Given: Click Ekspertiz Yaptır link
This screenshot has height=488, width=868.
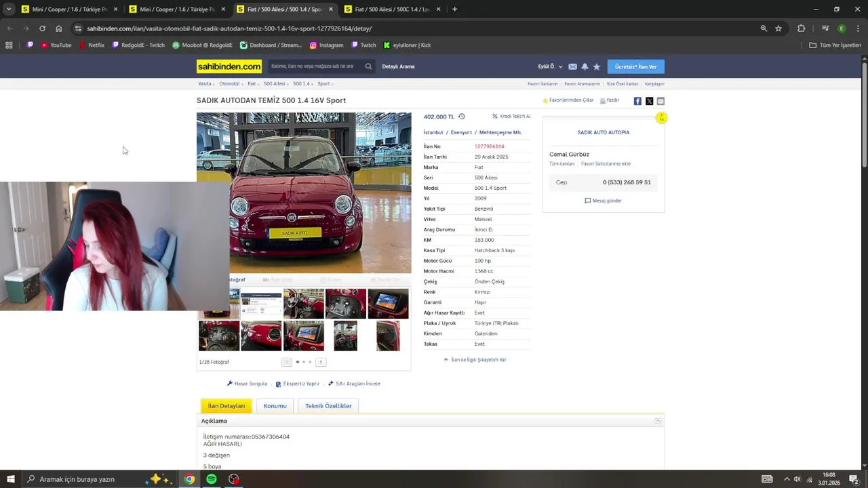Looking at the screenshot, I should click(298, 384).
